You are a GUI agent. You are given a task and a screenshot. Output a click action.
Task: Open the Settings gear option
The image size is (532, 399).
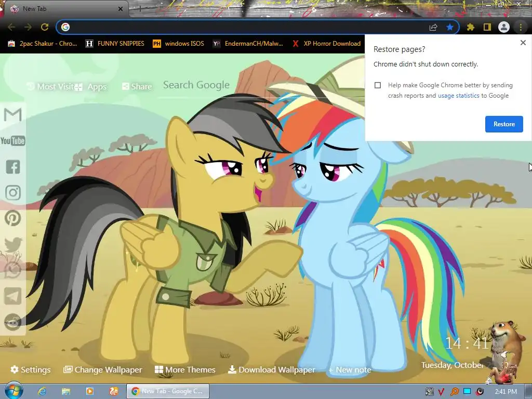click(31, 369)
